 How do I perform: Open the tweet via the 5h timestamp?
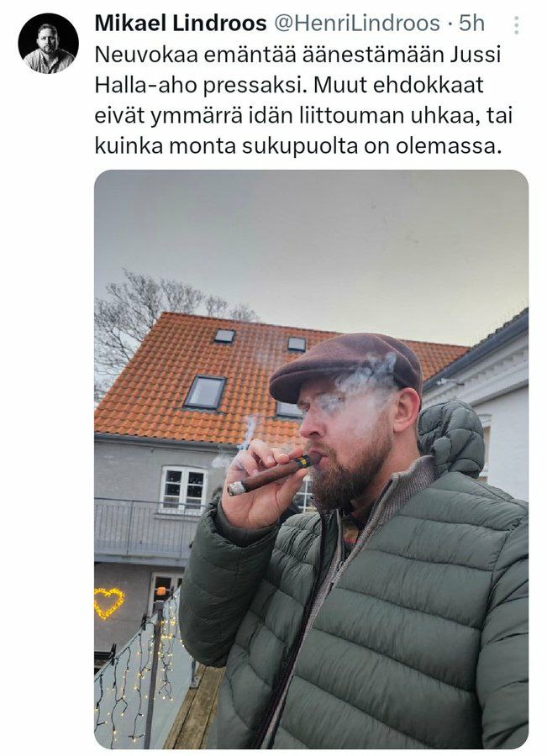(x=471, y=24)
